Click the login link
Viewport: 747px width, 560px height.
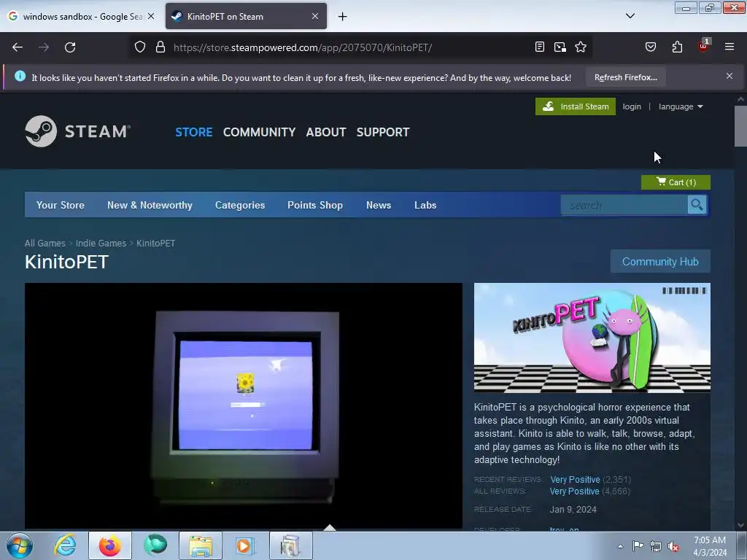coord(632,106)
